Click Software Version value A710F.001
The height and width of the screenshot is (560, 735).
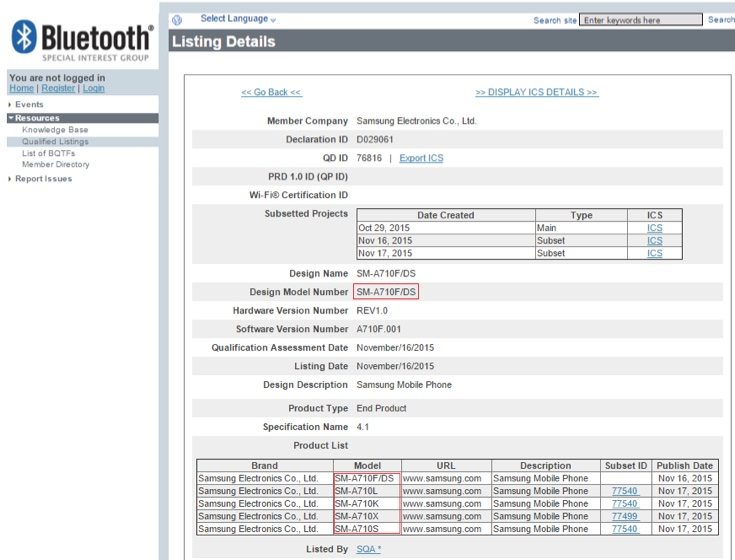click(x=378, y=329)
